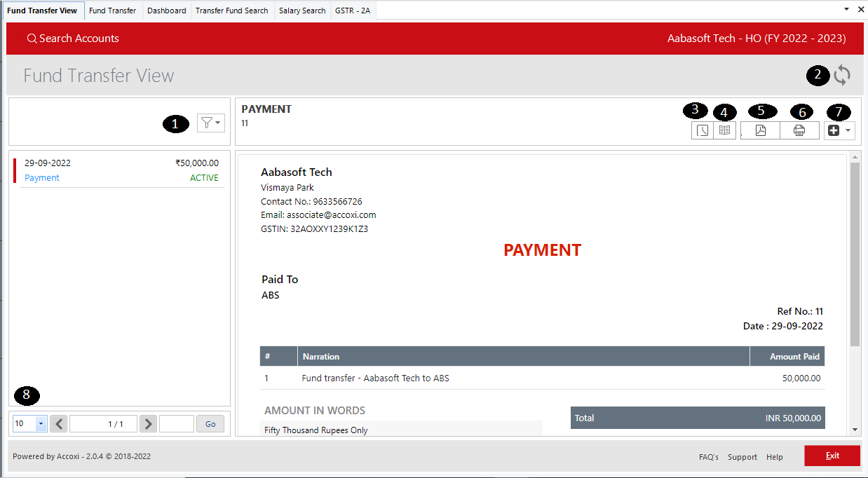Click the ACTIVE status text
The image size is (868, 478).
point(204,178)
